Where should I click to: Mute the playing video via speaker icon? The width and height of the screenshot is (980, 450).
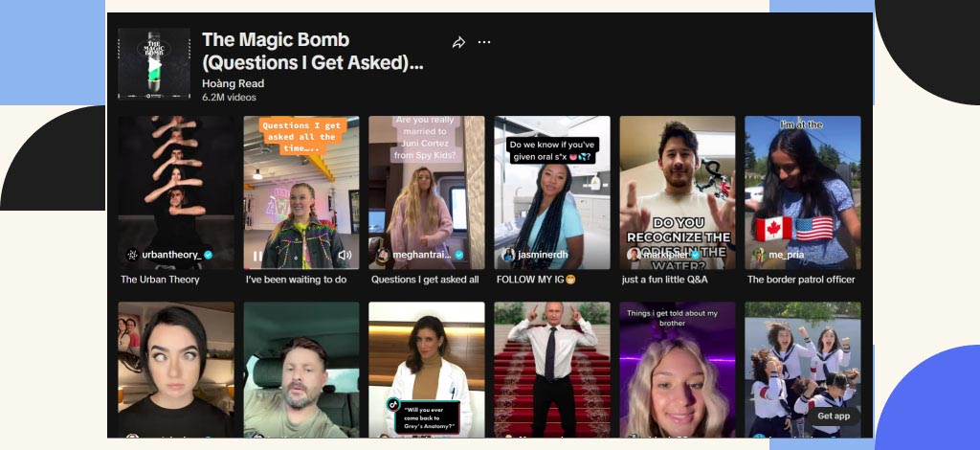pos(345,255)
